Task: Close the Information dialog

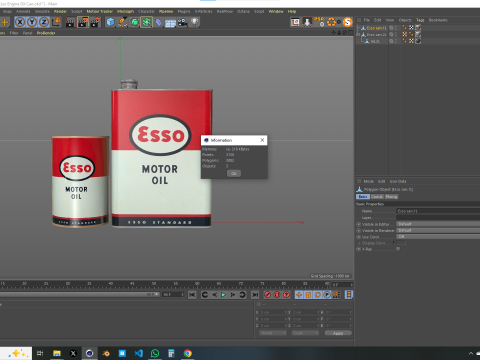Action: 262,140
